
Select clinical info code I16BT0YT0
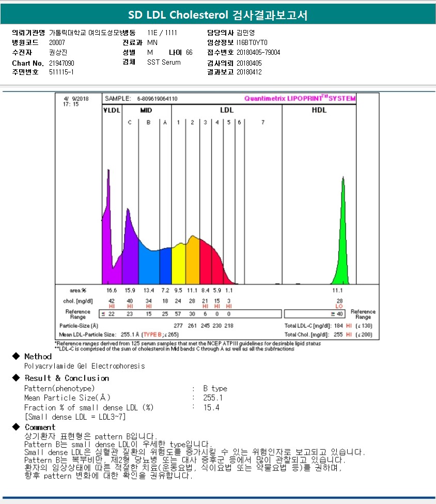[252, 42]
